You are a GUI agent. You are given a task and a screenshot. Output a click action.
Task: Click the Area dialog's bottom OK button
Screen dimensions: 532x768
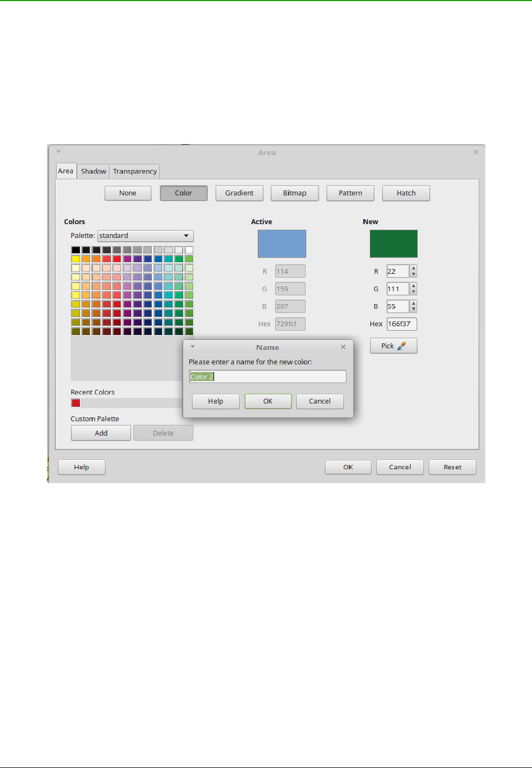(x=348, y=467)
